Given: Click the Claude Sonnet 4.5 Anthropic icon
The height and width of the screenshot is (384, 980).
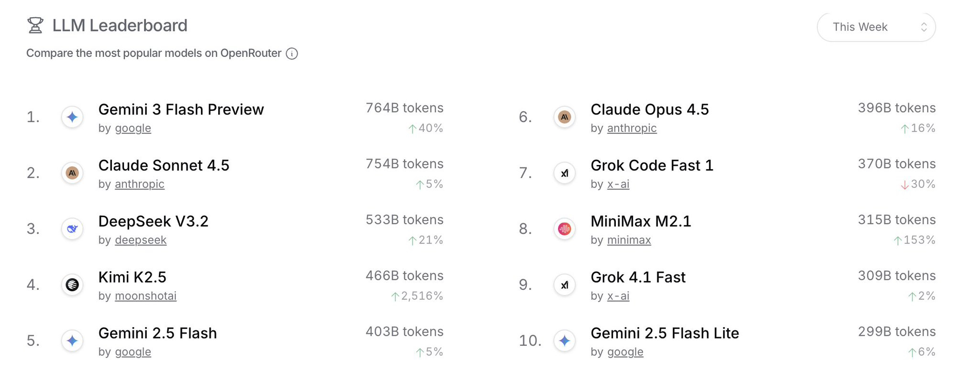Looking at the screenshot, I should point(72,173).
